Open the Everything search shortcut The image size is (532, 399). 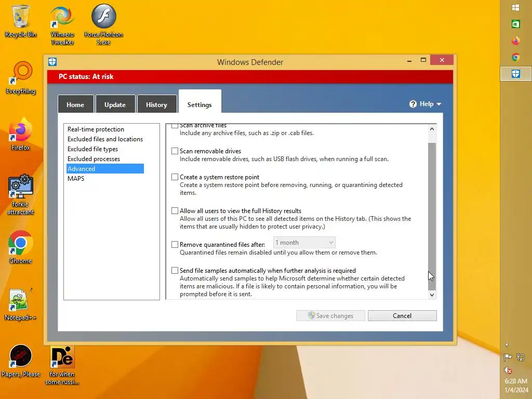(x=21, y=78)
